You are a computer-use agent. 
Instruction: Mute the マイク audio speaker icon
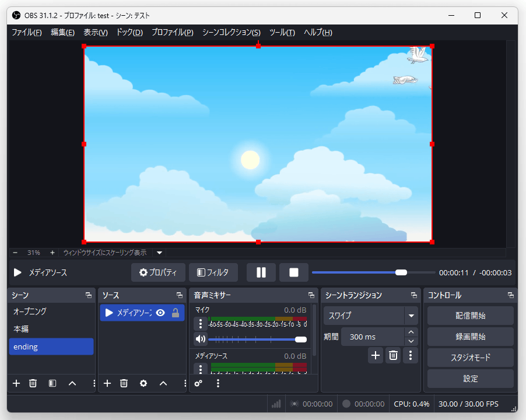200,339
